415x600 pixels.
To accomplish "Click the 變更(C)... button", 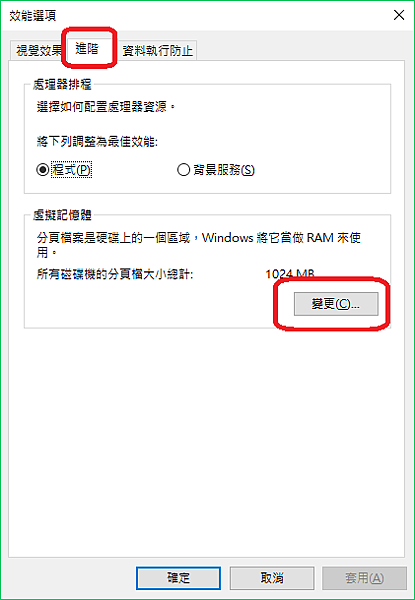I will (336, 304).
